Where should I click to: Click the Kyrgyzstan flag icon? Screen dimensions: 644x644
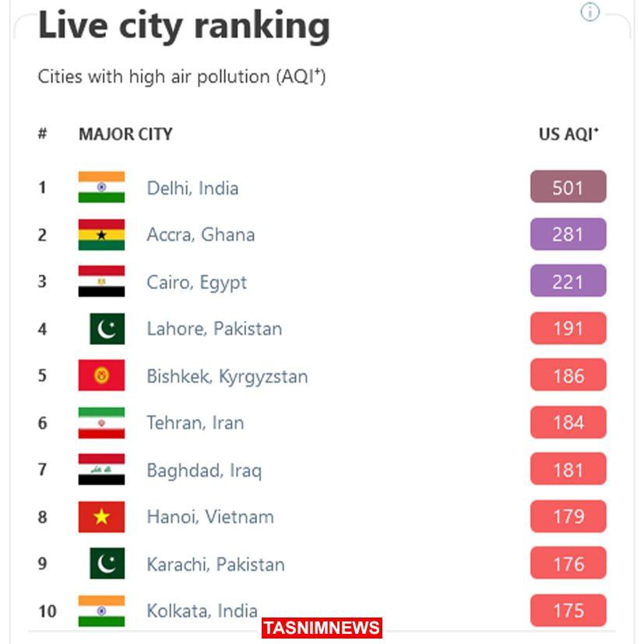pyautogui.click(x=101, y=375)
